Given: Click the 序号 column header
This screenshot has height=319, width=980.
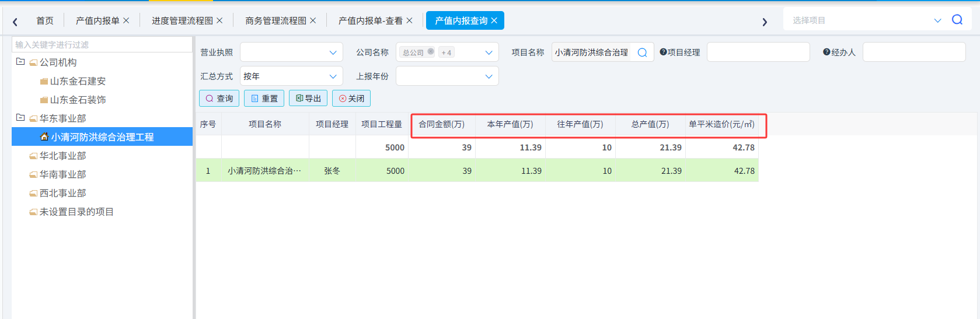Looking at the screenshot, I should point(208,124).
